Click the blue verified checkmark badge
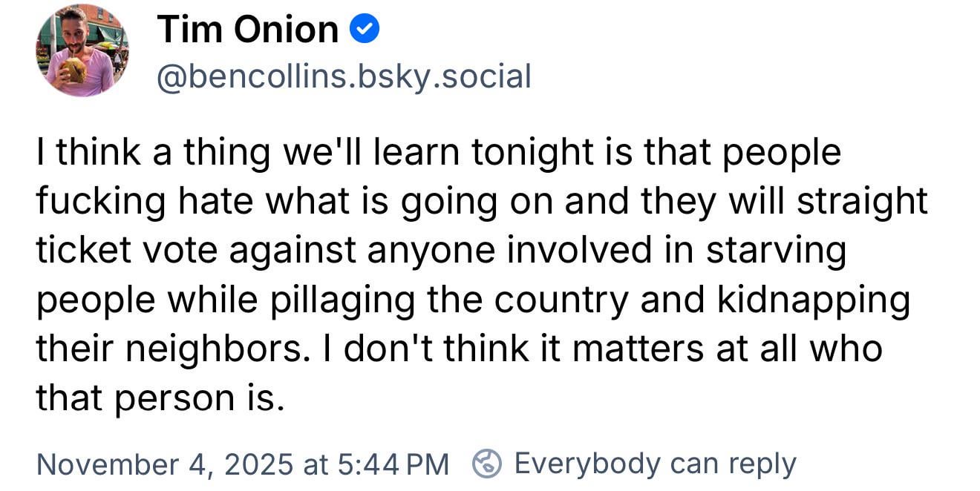Viewport: 980px width, 491px height. pyautogui.click(x=365, y=29)
